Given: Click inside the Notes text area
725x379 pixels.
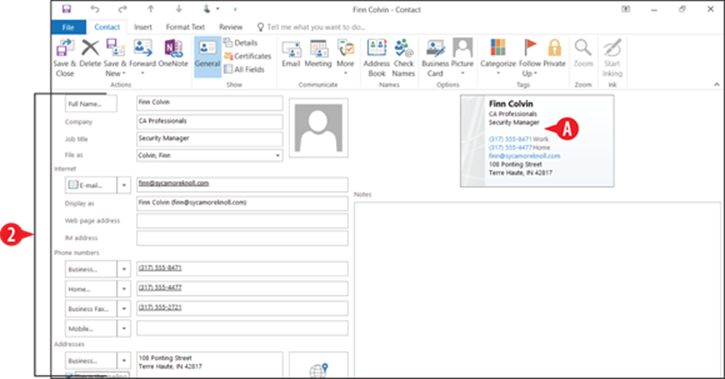Looking at the screenshot, I should 537,289.
